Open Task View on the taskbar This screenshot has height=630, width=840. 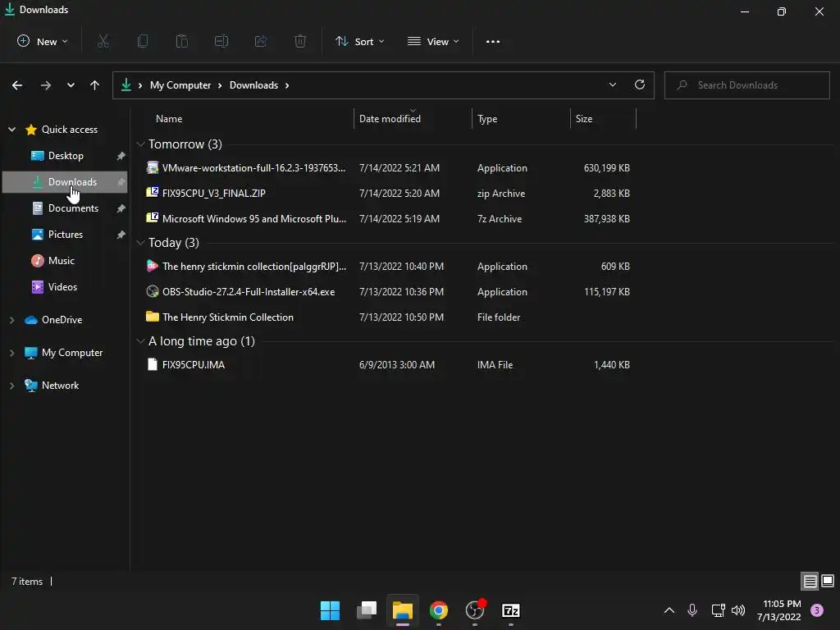367,610
